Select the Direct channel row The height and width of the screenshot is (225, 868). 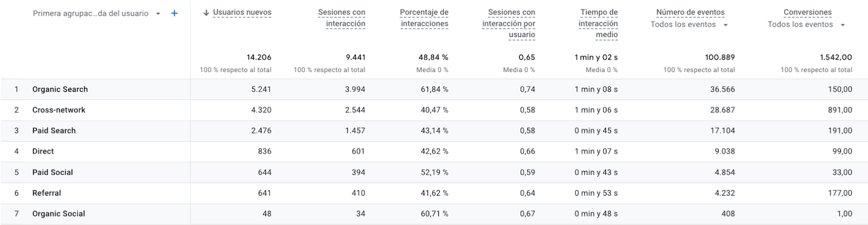coord(434,151)
